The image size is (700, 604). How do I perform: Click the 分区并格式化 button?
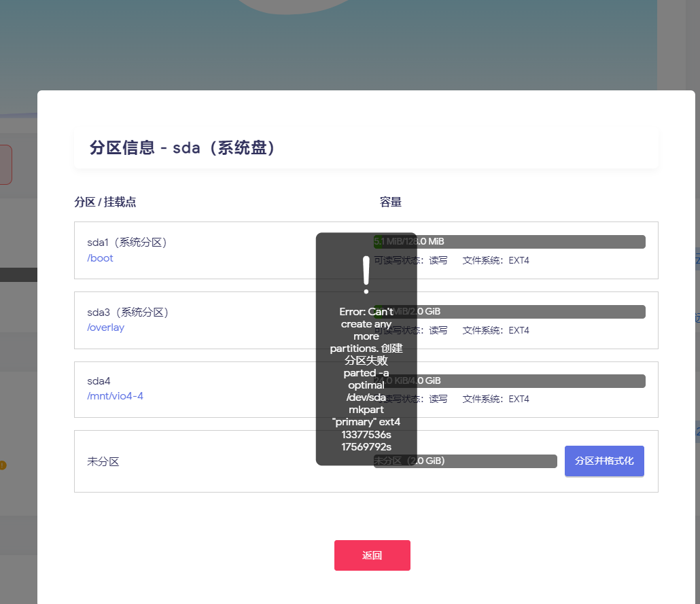(604, 461)
